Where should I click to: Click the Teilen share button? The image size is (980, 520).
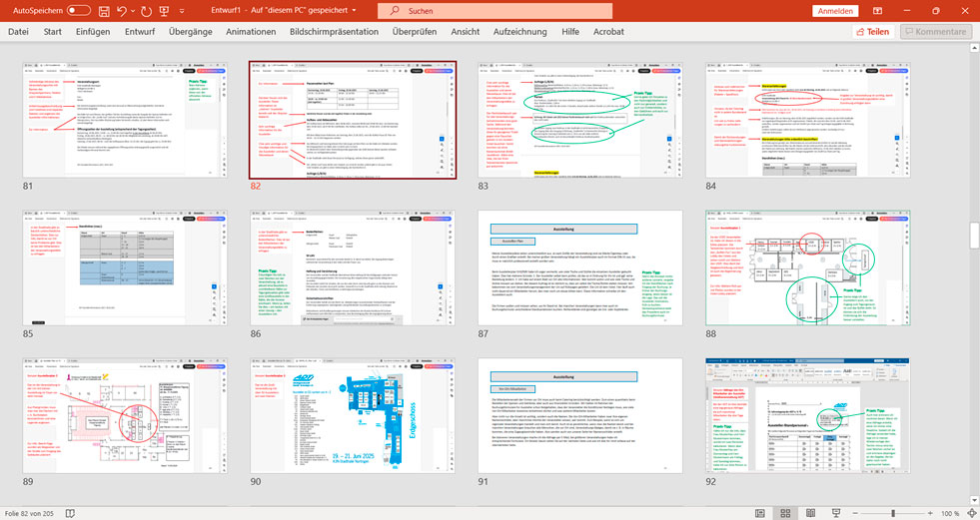(871, 31)
